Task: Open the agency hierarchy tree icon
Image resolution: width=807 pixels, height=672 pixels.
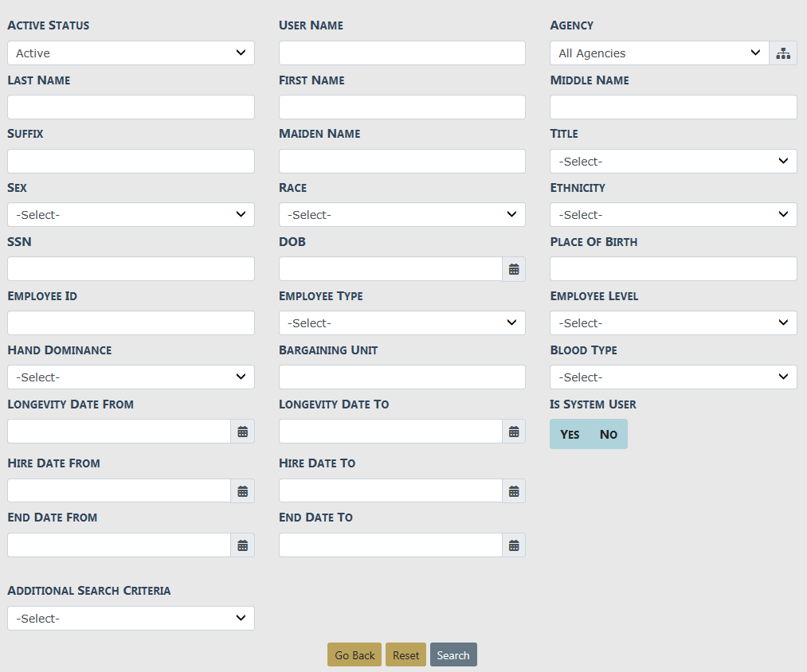Action: (782, 53)
